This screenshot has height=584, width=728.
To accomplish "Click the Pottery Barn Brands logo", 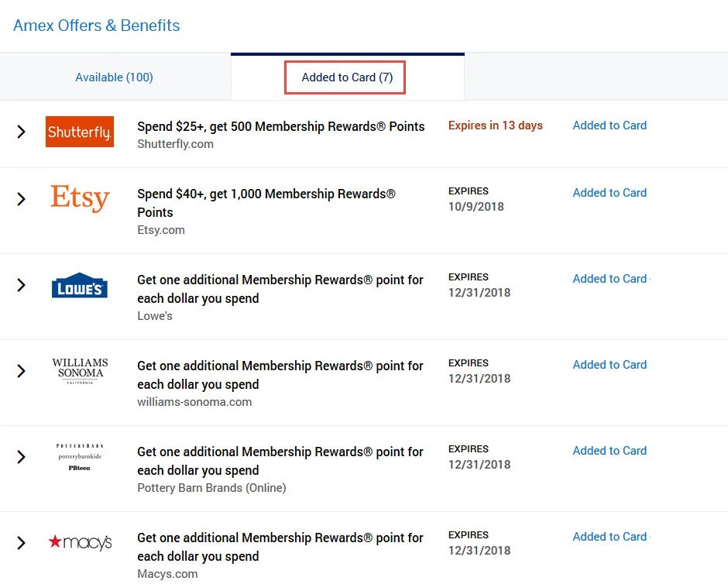I will 79,456.
